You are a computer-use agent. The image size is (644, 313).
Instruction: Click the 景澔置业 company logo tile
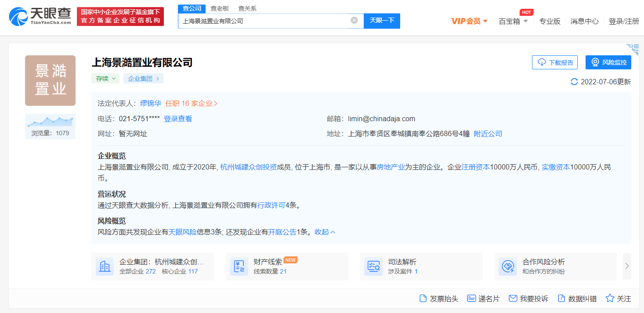50,80
